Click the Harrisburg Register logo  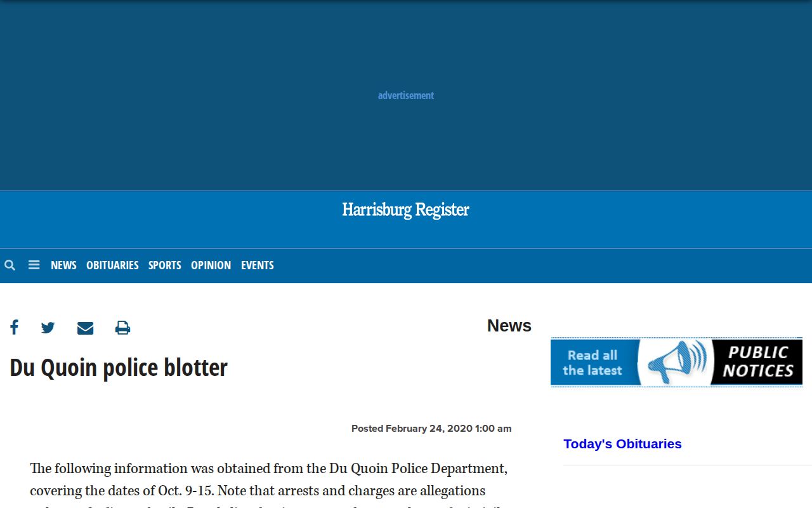[x=406, y=210]
